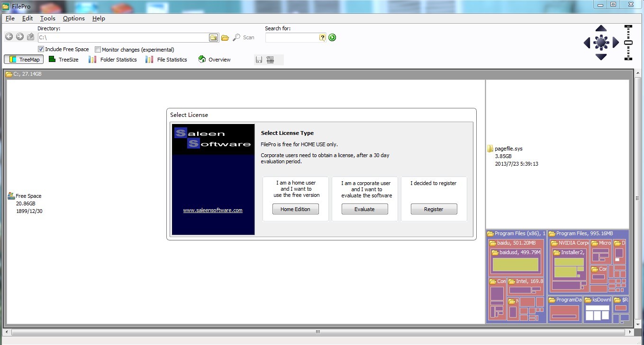Viewport: 644px width, 345px height.
Task: Start a Scan with the magnifier
Action: 236,37
